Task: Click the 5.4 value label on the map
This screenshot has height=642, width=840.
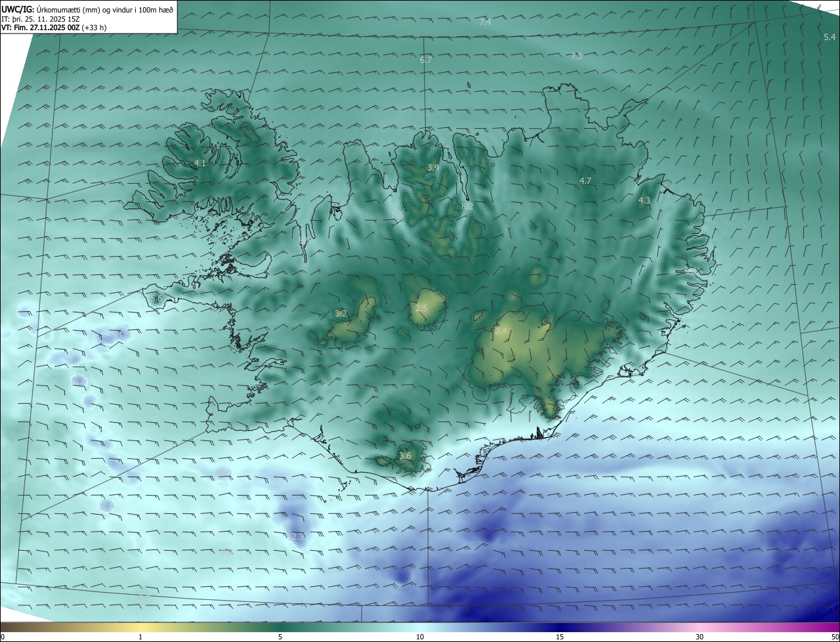Action: coord(829,37)
